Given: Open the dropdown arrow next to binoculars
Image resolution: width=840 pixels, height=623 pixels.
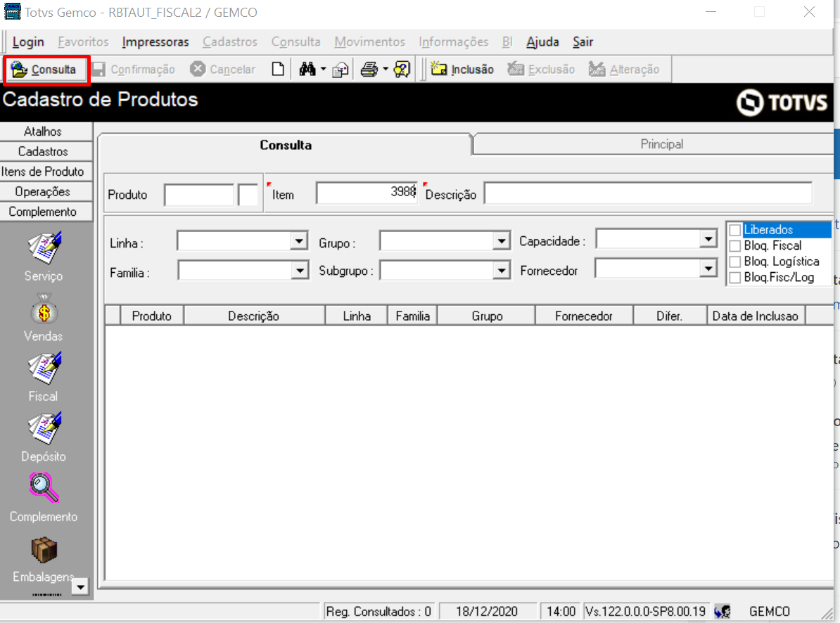Looking at the screenshot, I should [323, 69].
